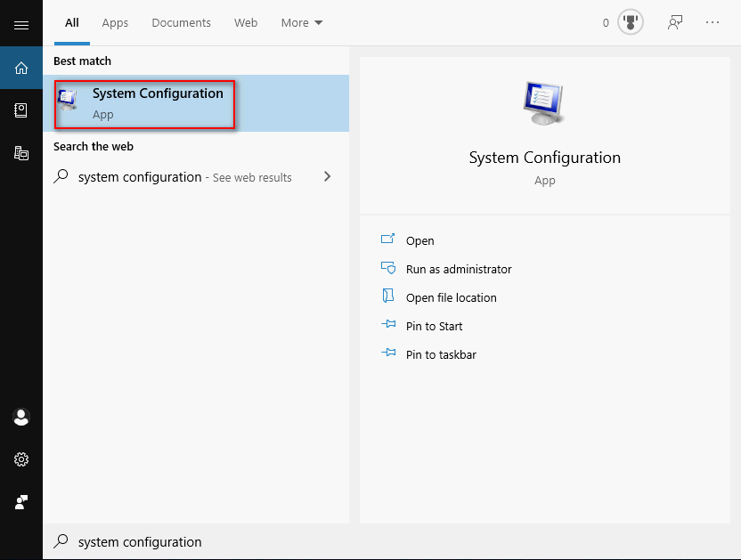The height and width of the screenshot is (560, 741).
Task: Open the ellipsis options menu top right
Action: [x=712, y=22]
